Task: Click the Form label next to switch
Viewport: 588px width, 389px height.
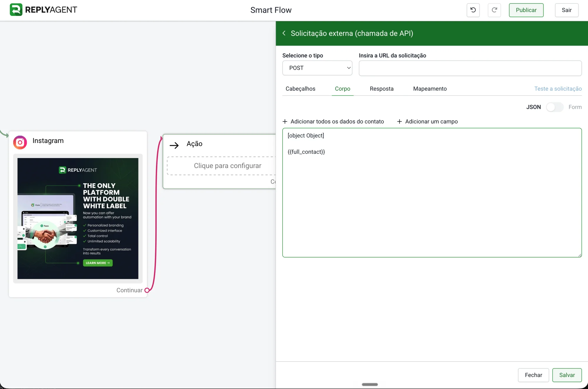Action: pos(575,107)
